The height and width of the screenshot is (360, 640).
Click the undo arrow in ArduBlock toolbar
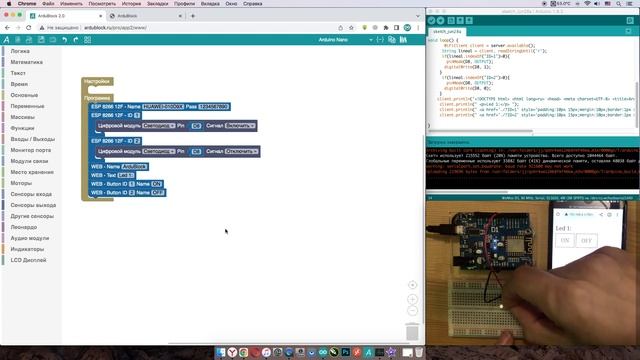[64, 40]
